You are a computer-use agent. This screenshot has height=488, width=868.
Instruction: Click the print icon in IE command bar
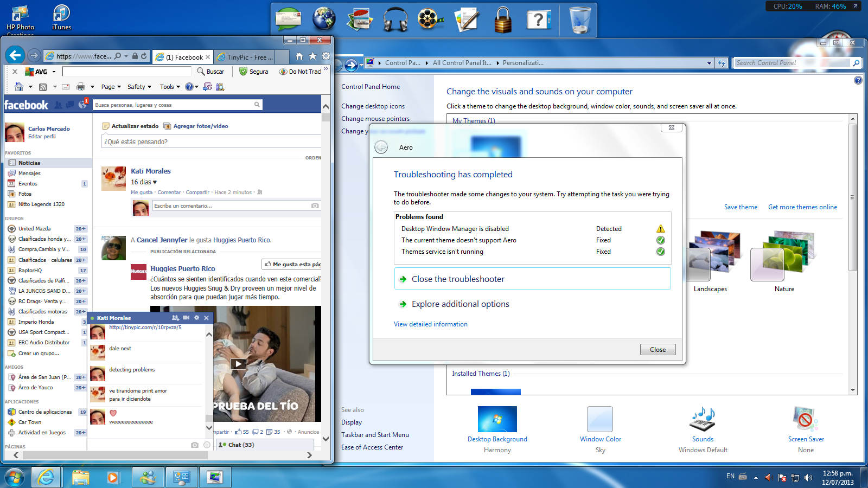(81, 87)
